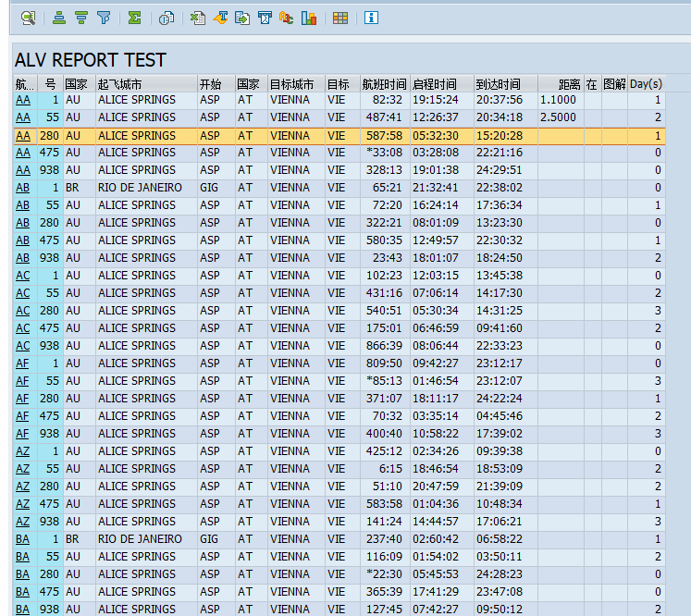Open AA link in row departing 19:15:24
Screen dimensions: 691x616
point(23,100)
